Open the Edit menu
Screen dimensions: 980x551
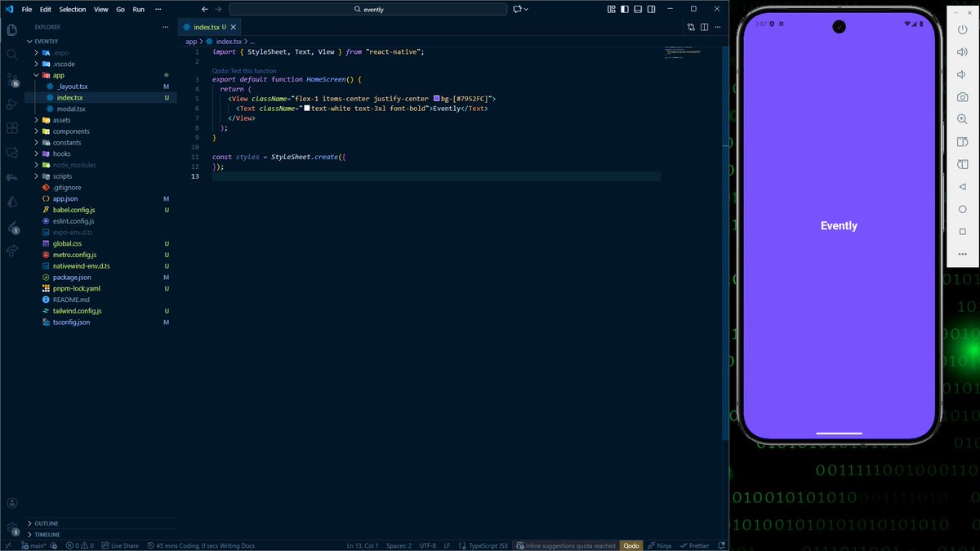pyautogui.click(x=46, y=9)
